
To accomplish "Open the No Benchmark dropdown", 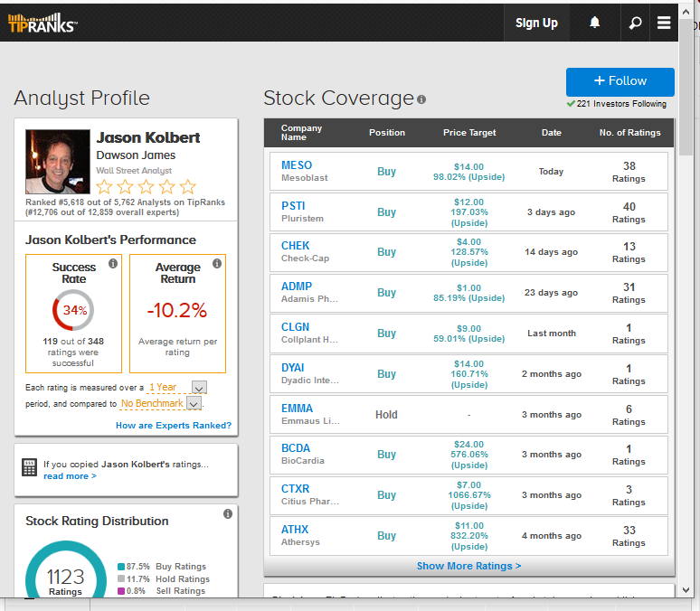I will coord(193,404).
